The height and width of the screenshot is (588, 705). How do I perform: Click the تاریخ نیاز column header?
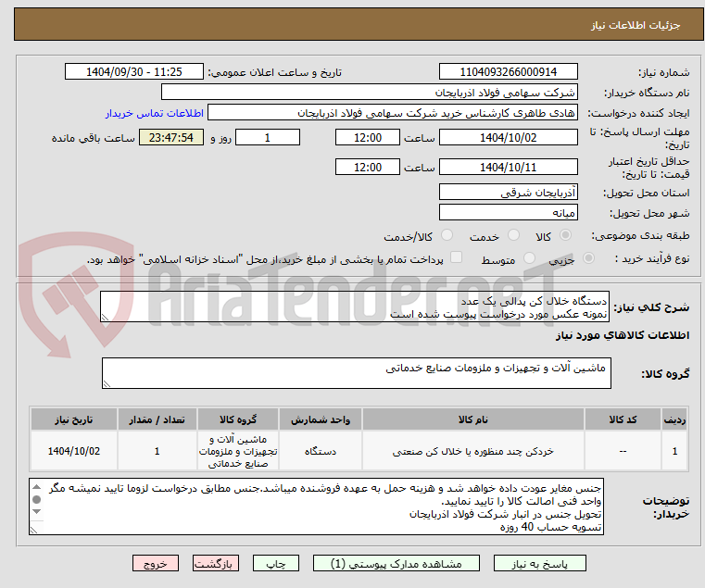tap(74, 419)
